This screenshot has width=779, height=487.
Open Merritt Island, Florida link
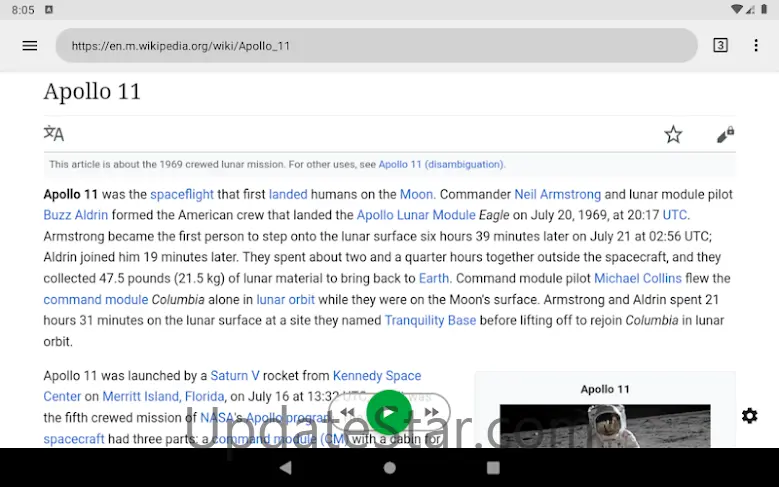pos(163,397)
